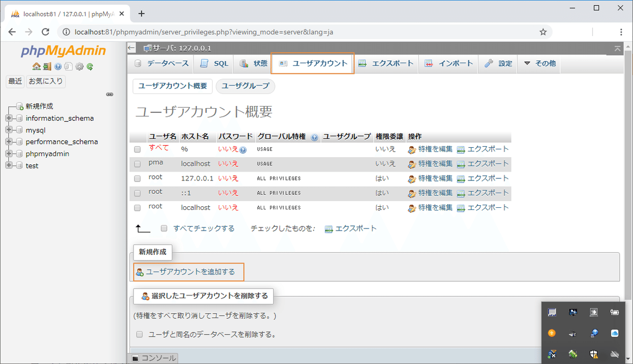This screenshot has width=633, height=364.
Task: Expand the performance_schema database node
Action: coord(9,142)
